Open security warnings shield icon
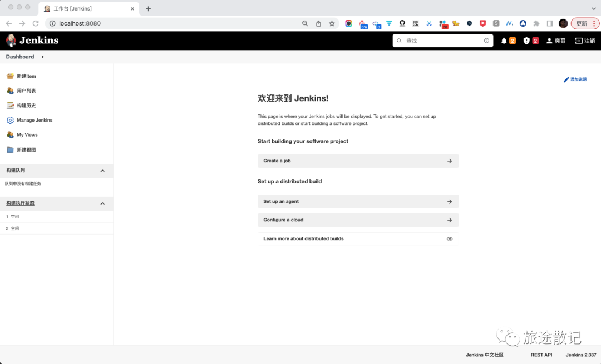Viewport: 601px width, 364px height. click(x=526, y=41)
